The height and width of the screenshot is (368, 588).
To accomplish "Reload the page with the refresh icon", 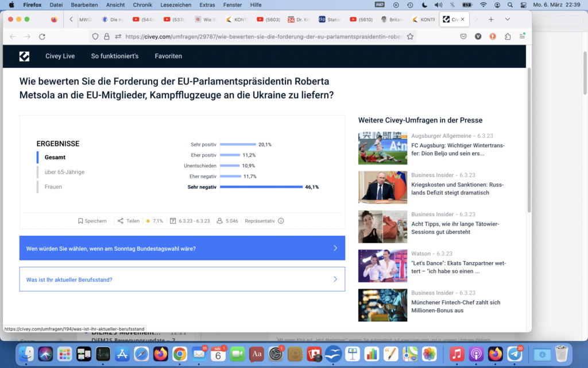I will tap(42, 36).
